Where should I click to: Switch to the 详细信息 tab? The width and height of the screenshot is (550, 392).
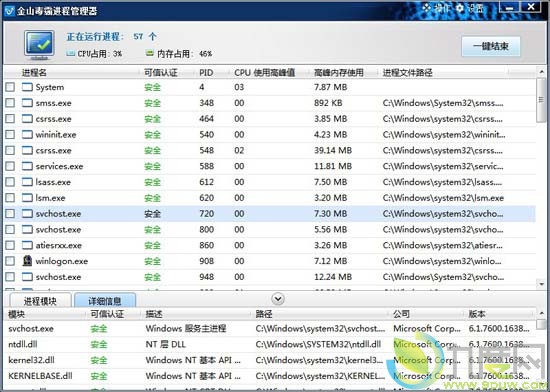click(x=105, y=300)
